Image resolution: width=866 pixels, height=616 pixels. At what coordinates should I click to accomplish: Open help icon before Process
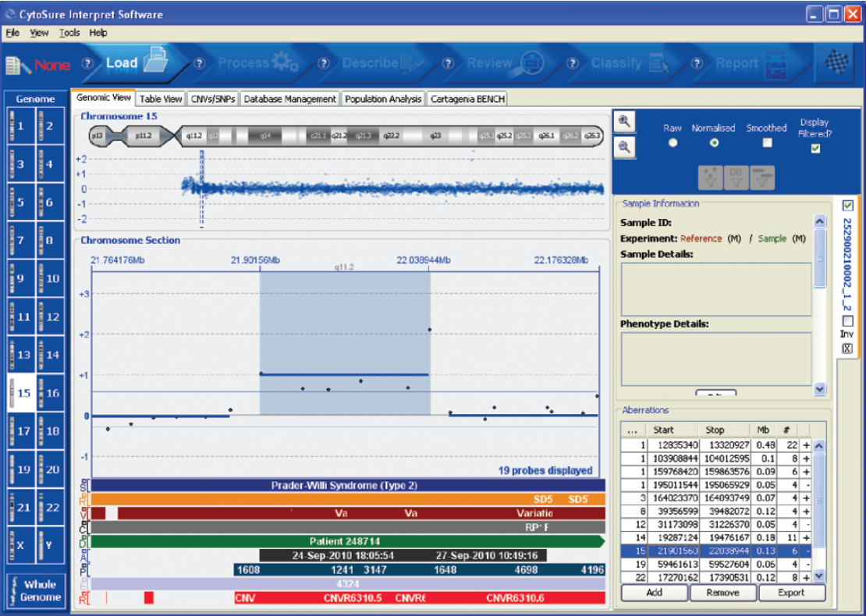pyautogui.click(x=200, y=63)
